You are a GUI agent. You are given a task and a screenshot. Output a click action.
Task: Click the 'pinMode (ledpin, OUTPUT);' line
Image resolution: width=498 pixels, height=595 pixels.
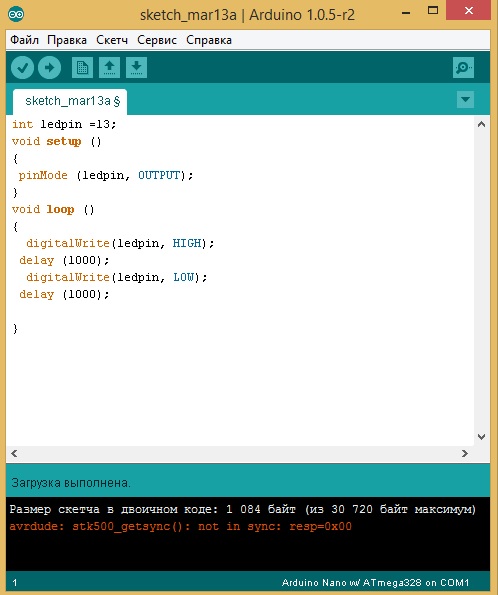point(106,175)
